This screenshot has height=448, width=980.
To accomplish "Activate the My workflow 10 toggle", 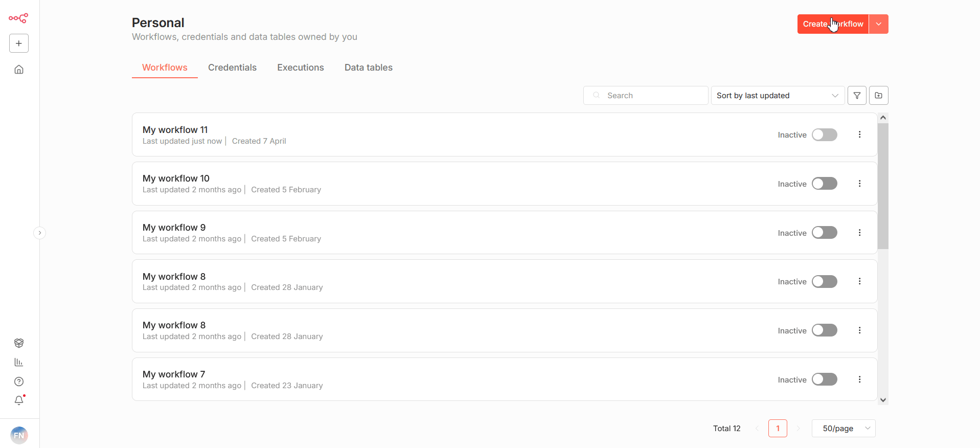I will [x=825, y=184].
